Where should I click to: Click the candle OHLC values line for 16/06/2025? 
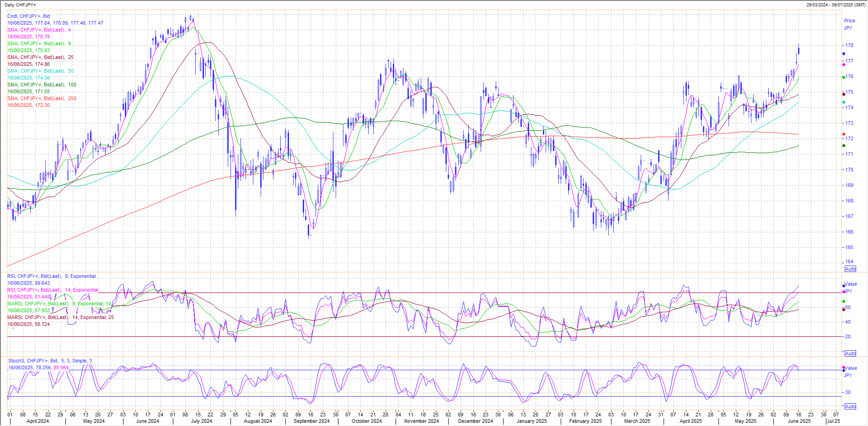click(x=55, y=23)
